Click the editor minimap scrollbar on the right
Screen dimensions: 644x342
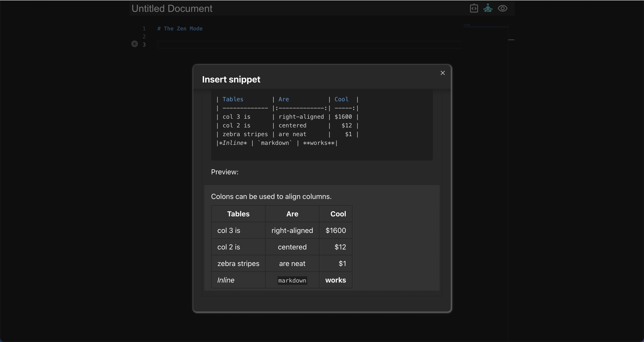[511, 40]
